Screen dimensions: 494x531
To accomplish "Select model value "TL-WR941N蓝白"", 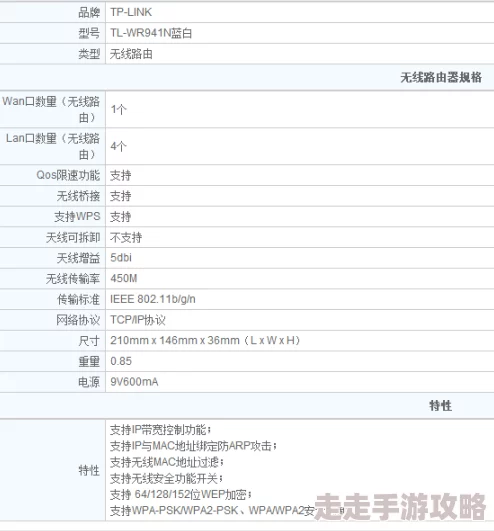I will click(151, 33).
